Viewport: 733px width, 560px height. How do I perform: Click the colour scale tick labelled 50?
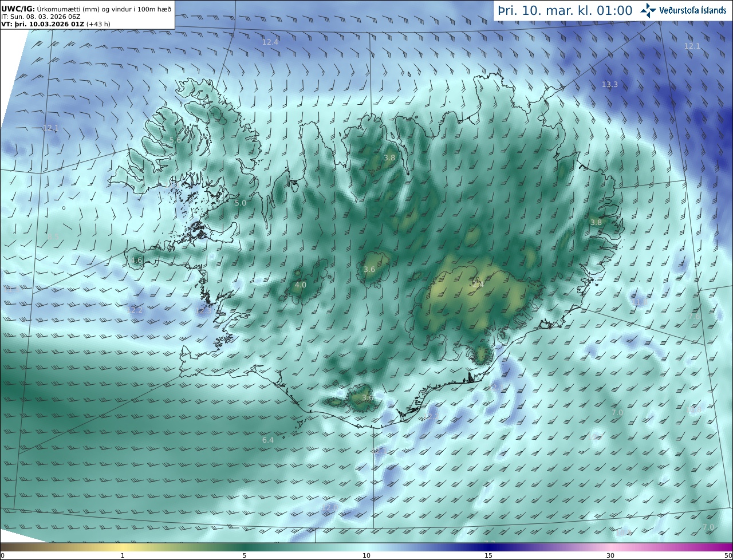728,555
